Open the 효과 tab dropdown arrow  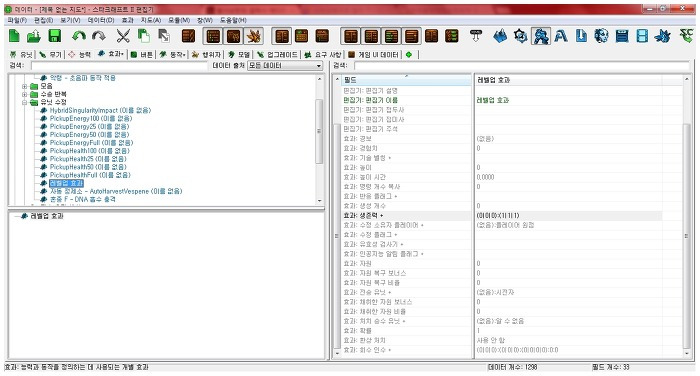point(122,54)
